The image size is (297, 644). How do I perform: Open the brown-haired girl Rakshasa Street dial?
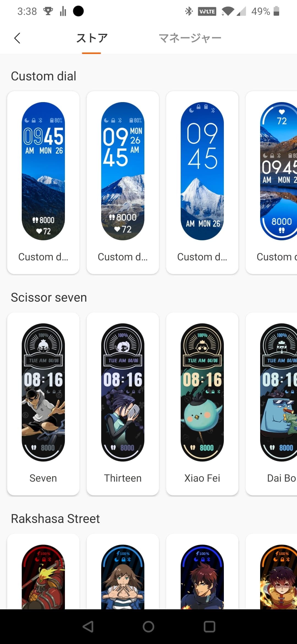(123, 571)
